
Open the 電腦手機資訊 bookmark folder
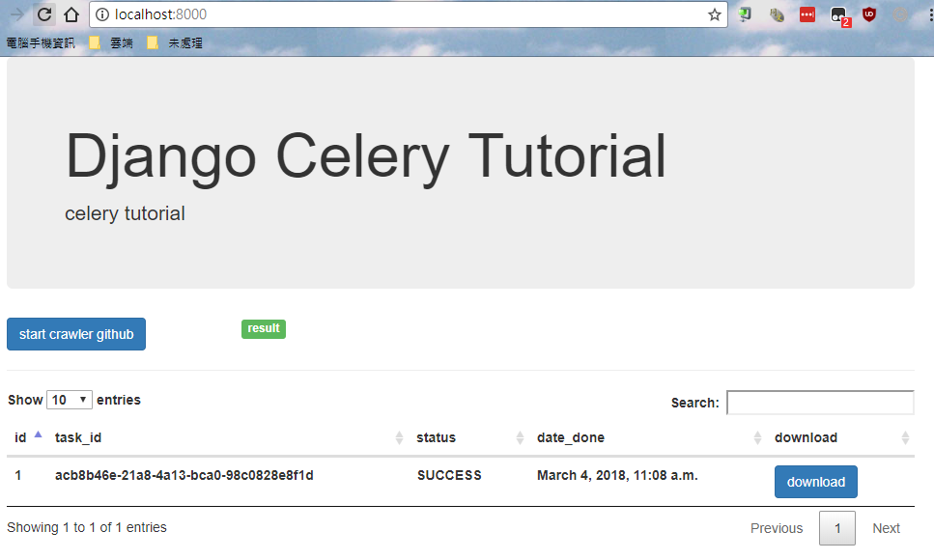point(41,42)
